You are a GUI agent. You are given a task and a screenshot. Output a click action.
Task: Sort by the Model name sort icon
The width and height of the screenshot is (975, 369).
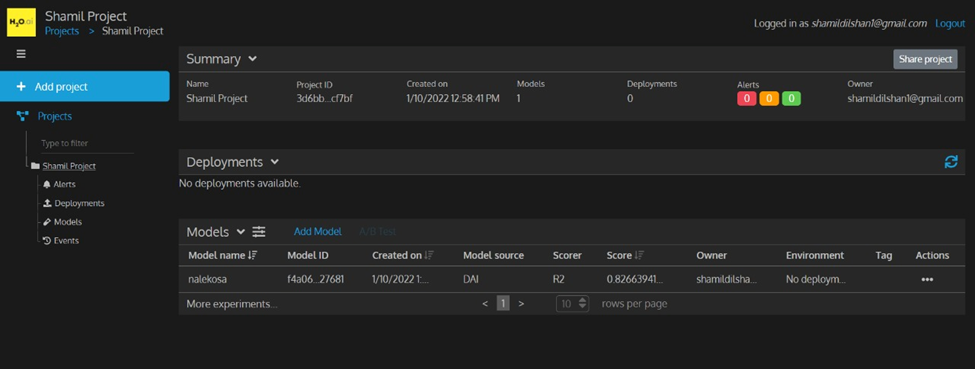coord(252,256)
